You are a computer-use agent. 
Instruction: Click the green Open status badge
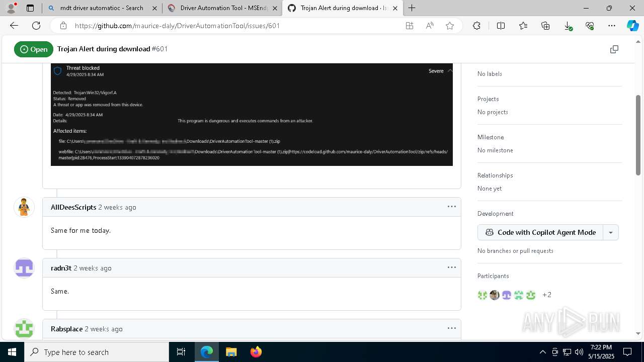(34, 49)
